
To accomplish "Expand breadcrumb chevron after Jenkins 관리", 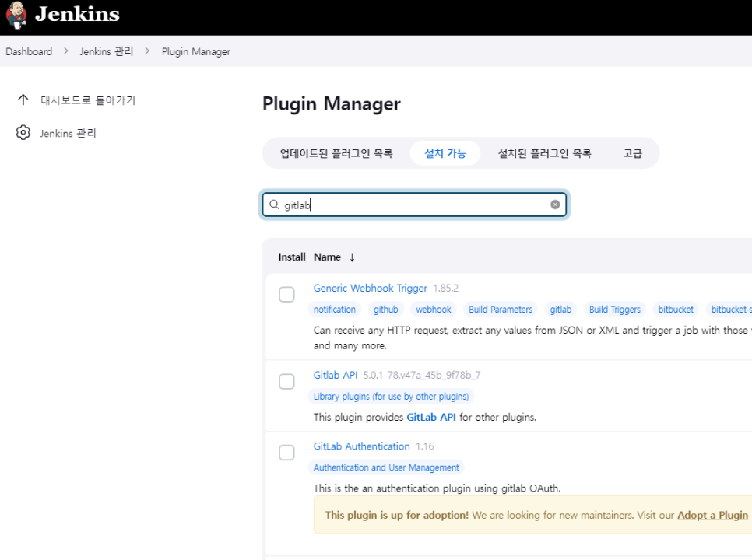I will click(x=147, y=51).
